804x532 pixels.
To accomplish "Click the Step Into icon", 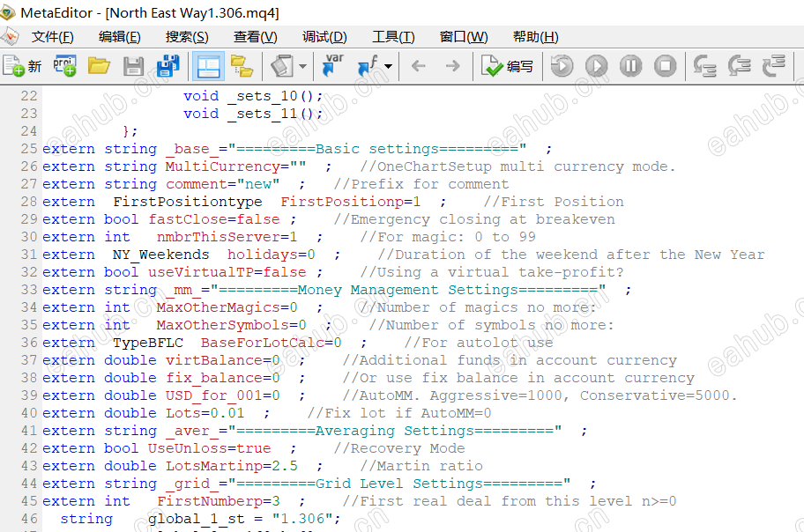I will tap(705, 66).
